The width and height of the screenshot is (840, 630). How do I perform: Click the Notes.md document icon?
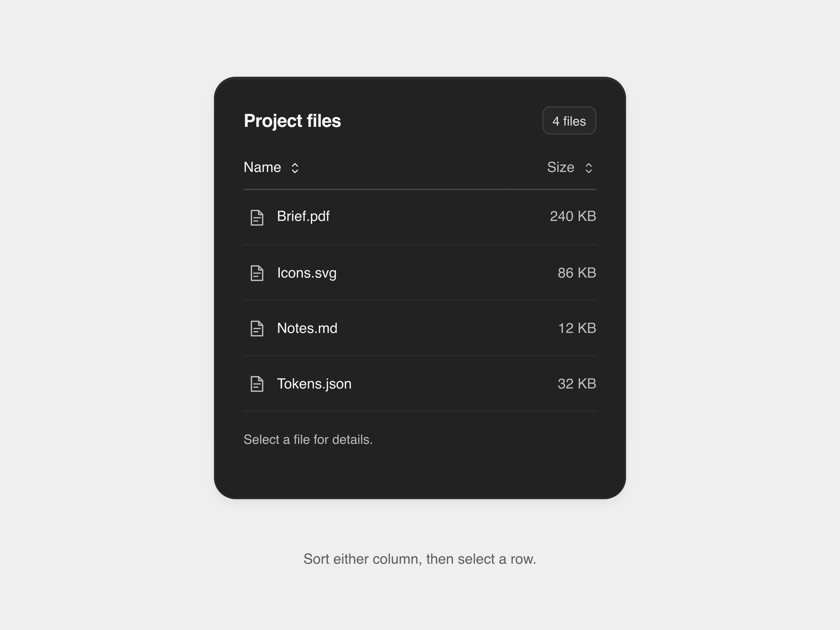coord(257,329)
